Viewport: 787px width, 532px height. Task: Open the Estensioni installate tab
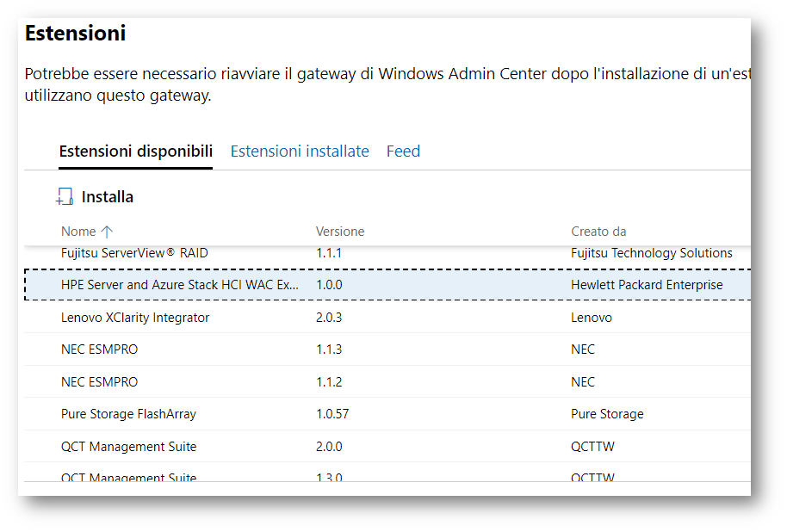[x=300, y=151]
